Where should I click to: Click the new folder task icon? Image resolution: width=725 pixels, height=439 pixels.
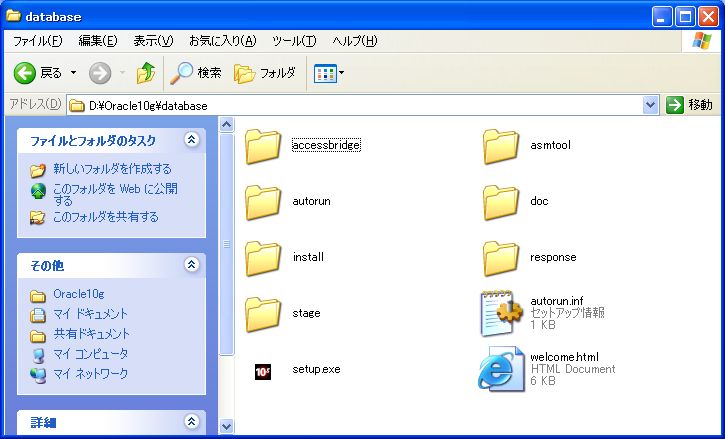[38, 170]
